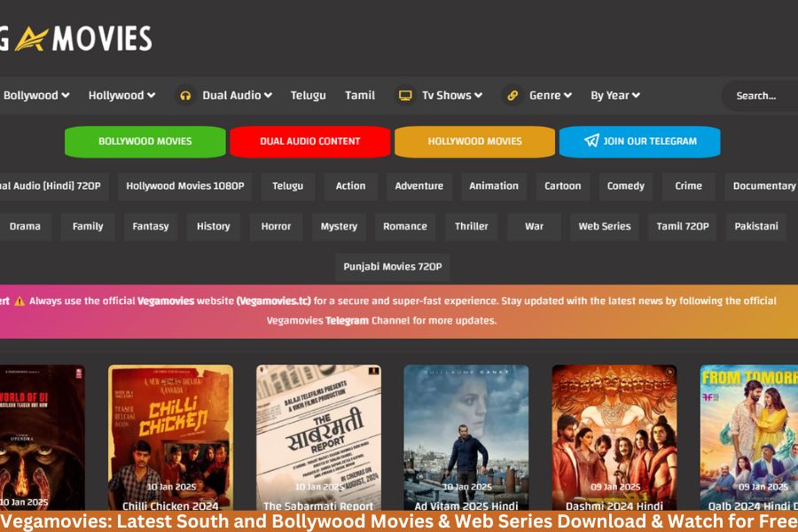Screen dimensions: 798x532
Task: Expand the Hollywood dropdown menu
Action: coord(121,95)
